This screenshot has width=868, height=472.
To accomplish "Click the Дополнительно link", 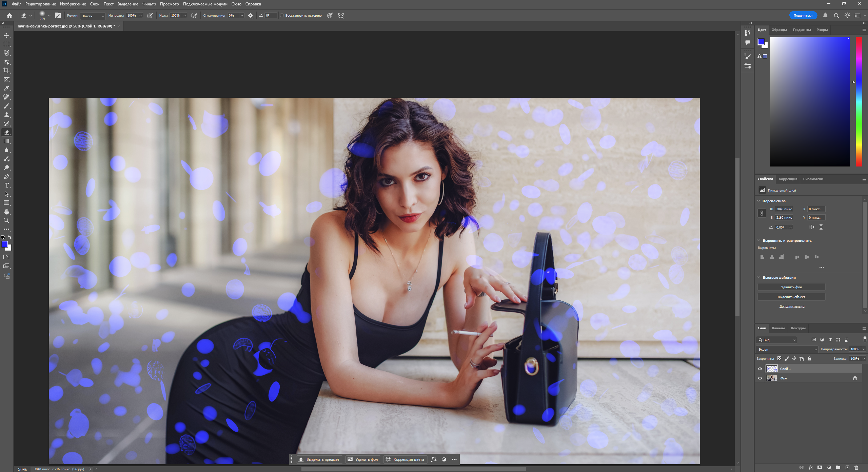I will (791, 307).
